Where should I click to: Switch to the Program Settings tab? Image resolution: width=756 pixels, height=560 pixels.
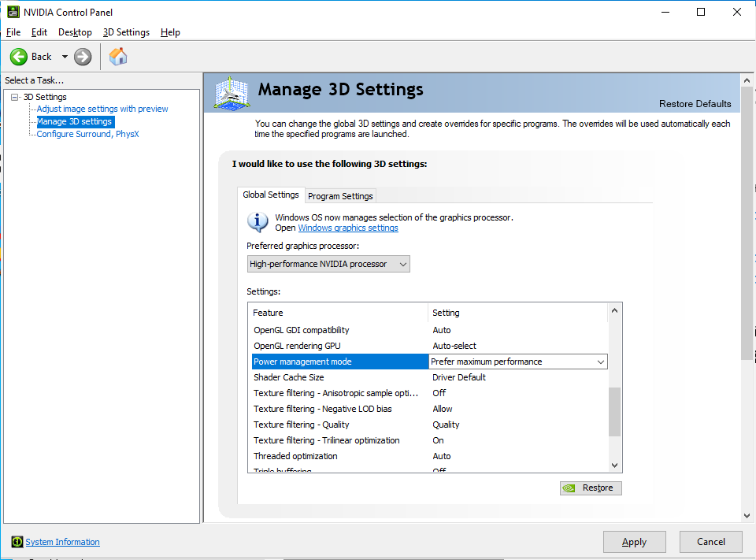(x=340, y=196)
